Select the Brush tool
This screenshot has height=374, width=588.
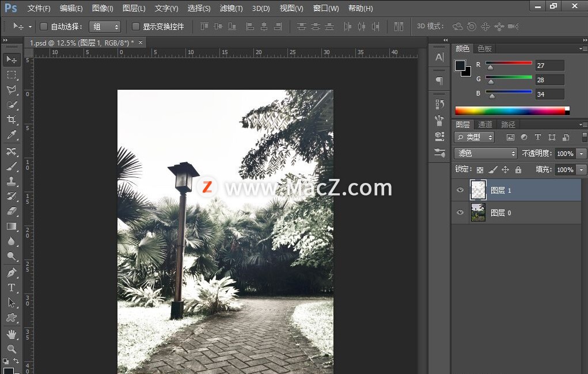(12, 166)
